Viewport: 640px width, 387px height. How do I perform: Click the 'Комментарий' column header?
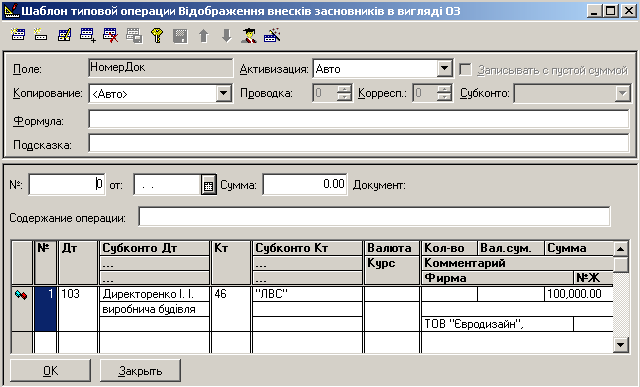(x=517, y=263)
